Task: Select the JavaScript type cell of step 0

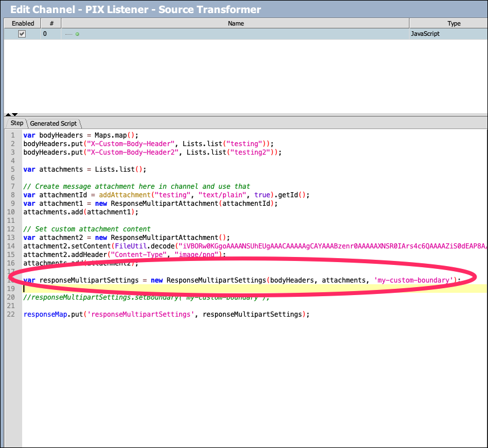Action: point(449,34)
